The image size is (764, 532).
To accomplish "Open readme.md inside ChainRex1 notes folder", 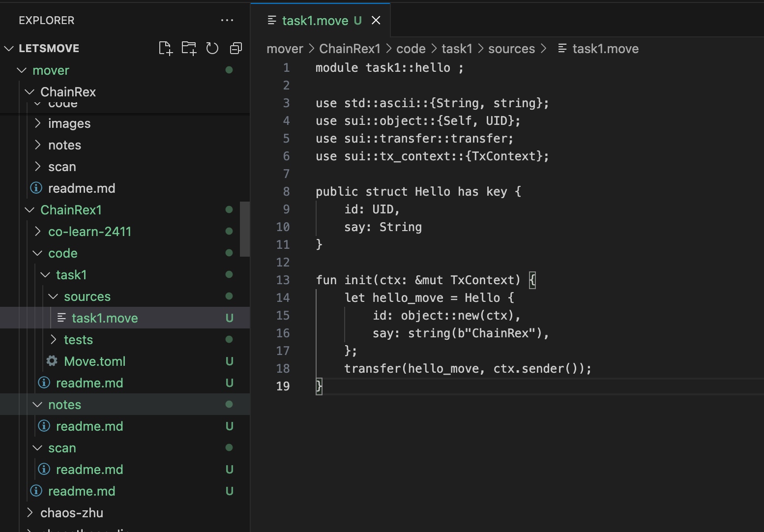I will coord(125,426).
